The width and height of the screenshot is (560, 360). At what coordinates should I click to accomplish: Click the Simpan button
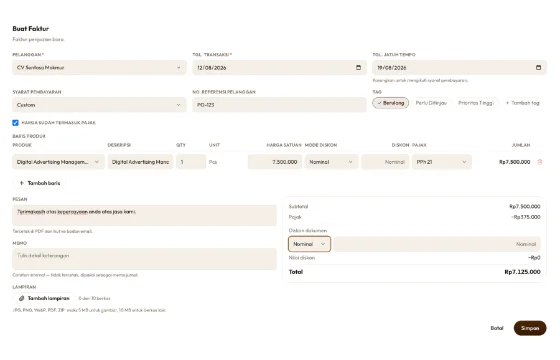[530, 328]
